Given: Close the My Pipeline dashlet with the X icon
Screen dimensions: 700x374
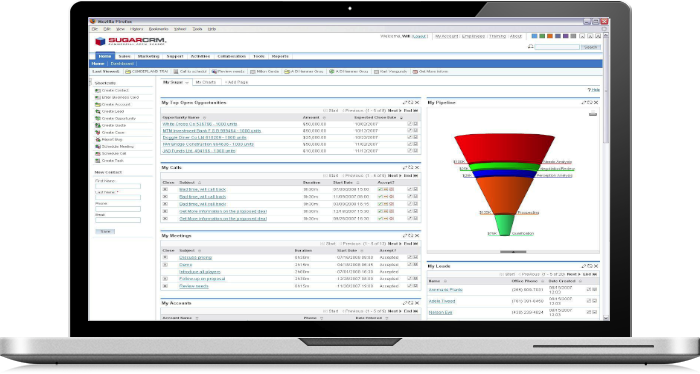Looking at the screenshot, I should [x=596, y=103].
